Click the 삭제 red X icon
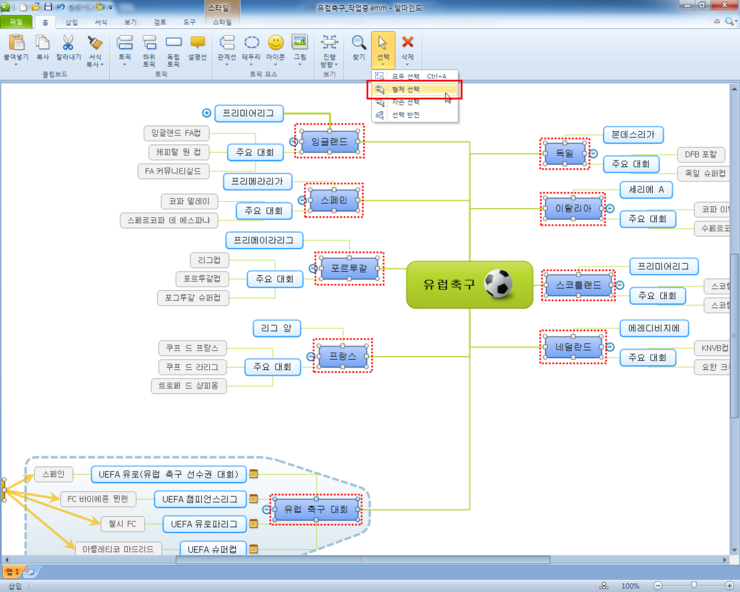This screenshot has height=592, width=740. [407, 45]
